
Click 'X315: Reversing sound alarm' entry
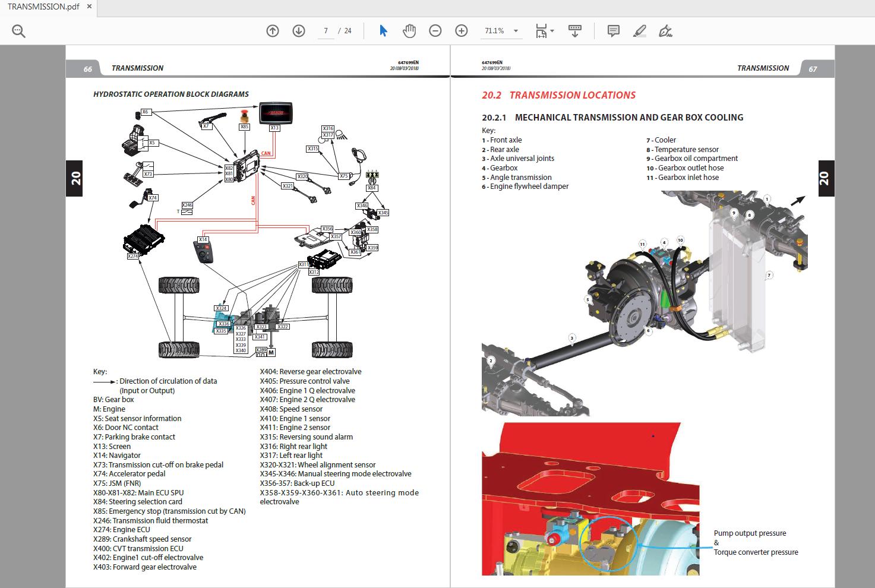tap(306, 437)
